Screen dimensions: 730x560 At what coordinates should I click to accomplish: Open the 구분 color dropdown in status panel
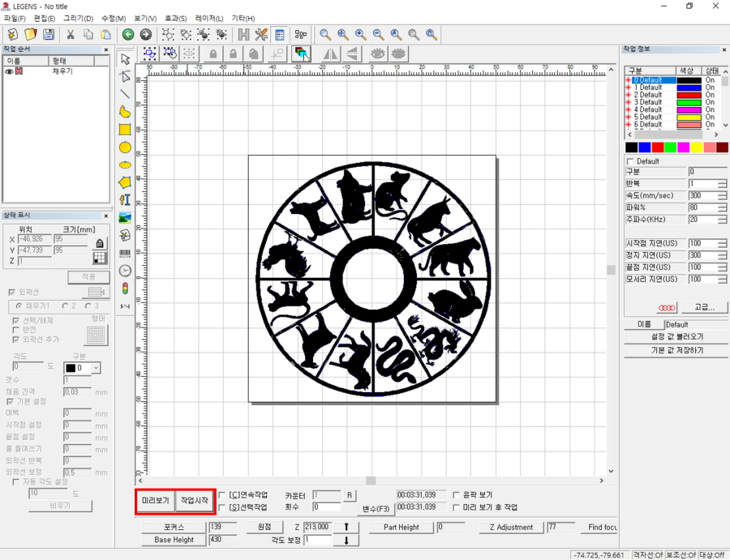[x=96, y=368]
